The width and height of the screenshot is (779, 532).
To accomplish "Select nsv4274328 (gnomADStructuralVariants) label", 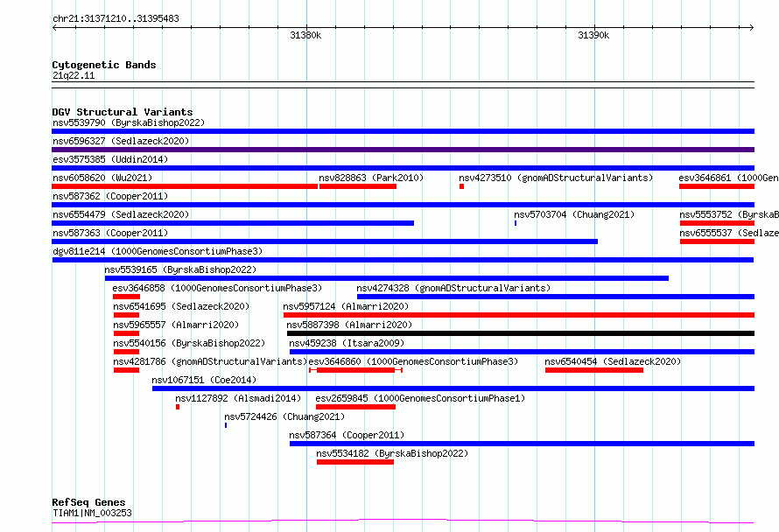I will point(453,288).
